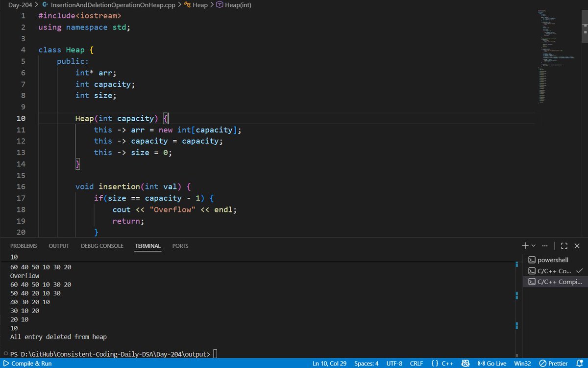This screenshot has height=368, width=588.
Task: Click the Ln 10, Col 29 status item
Action: [x=330, y=364]
